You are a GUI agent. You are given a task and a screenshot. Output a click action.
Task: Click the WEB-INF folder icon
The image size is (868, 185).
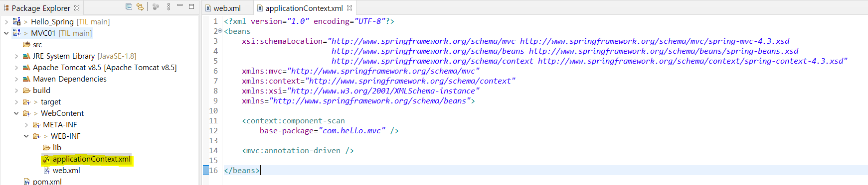[x=36, y=136]
